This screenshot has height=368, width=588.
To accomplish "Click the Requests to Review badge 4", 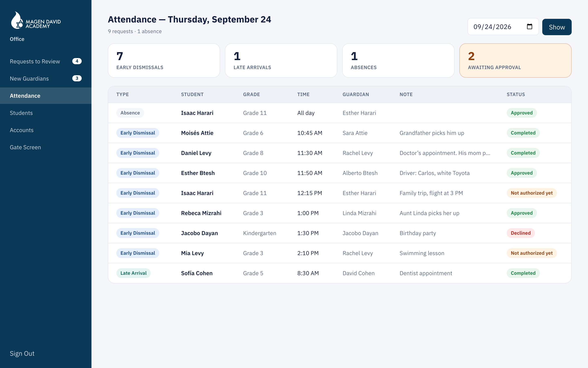I will click(77, 61).
